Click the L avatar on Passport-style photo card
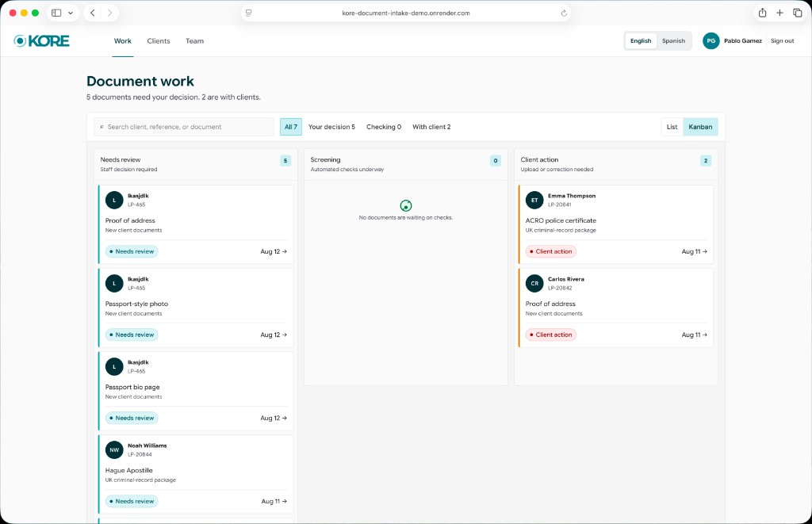Image resolution: width=812 pixels, height=524 pixels. click(x=114, y=283)
